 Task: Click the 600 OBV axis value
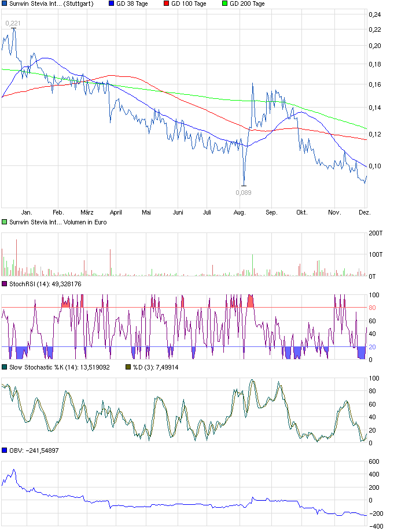click(374, 461)
